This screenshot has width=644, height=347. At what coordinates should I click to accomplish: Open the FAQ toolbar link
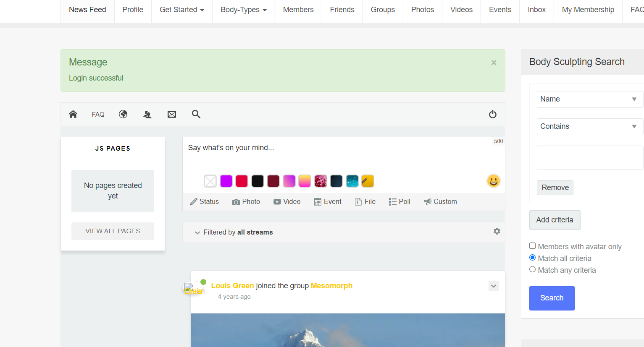(98, 115)
